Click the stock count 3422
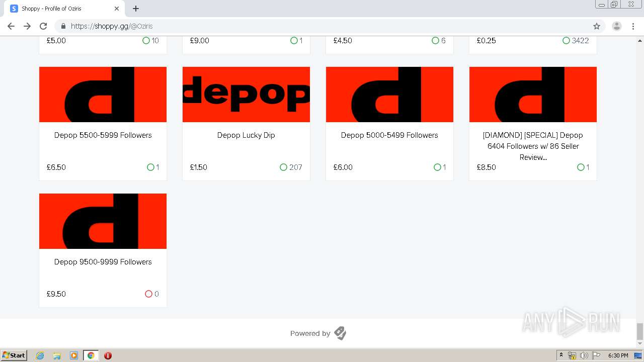Screen dimensions: 644x362 580,41
